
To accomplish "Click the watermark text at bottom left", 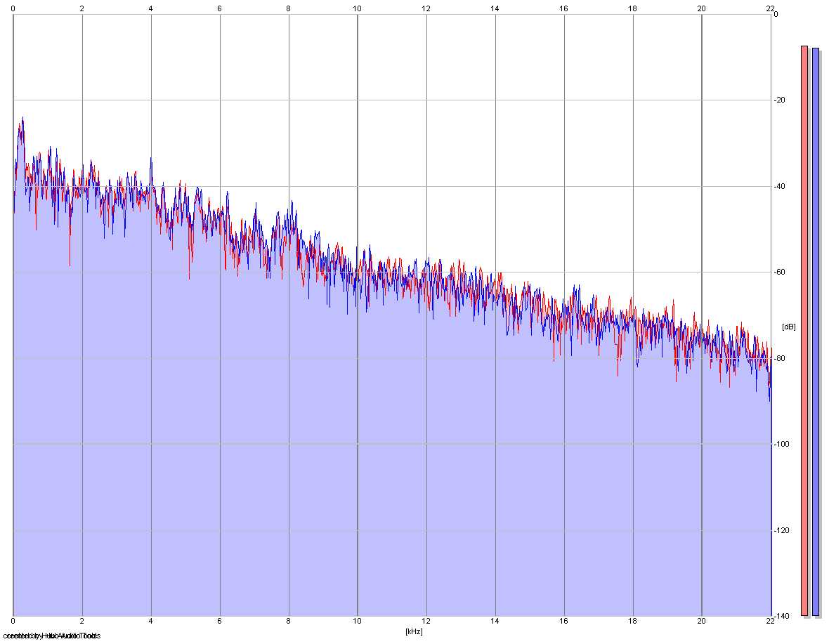I will click(51, 636).
